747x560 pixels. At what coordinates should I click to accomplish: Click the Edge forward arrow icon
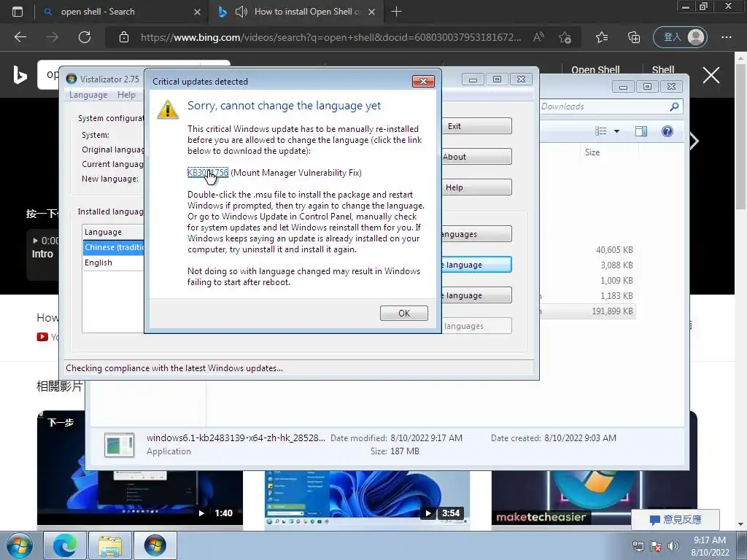[53, 37]
